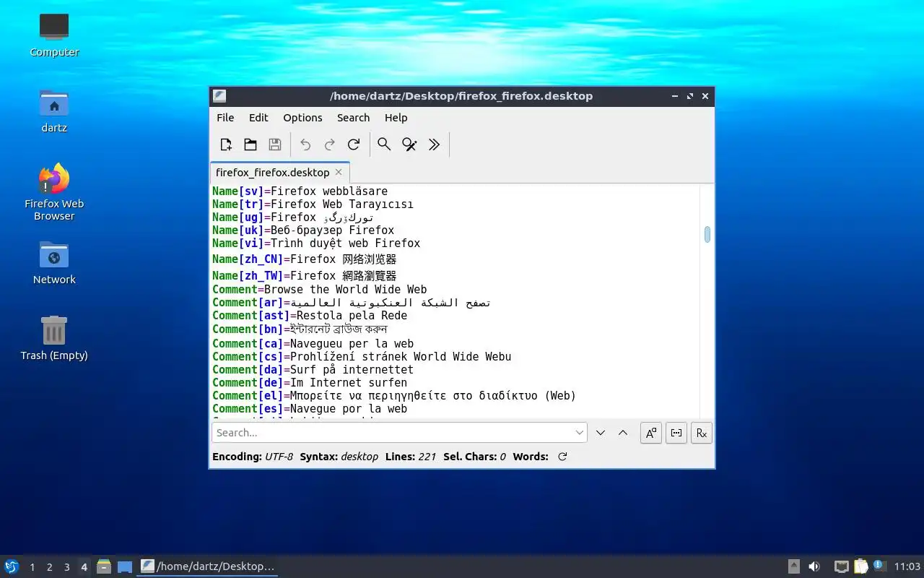
Task: Switch to workspace 4 in the pager
Action: pos(84,567)
